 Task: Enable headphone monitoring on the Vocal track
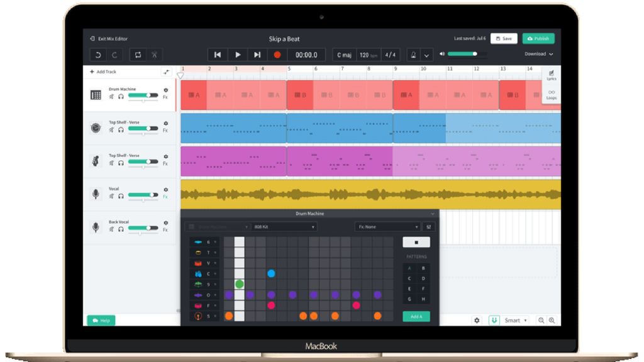(x=121, y=197)
